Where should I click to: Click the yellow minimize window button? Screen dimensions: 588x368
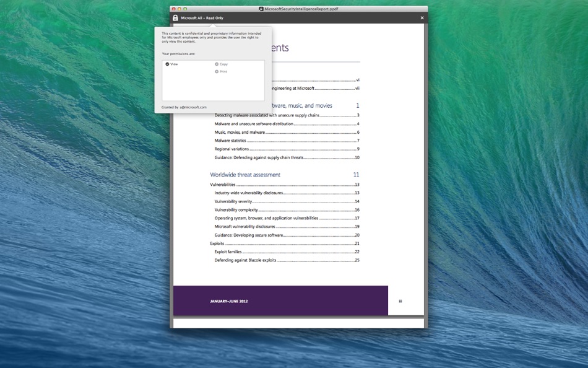(179, 9)
